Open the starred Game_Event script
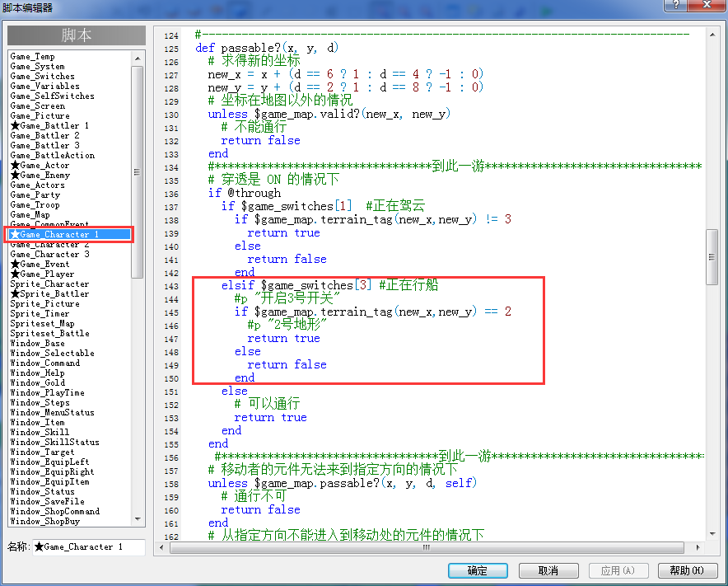Viewport: 728px width, 586px height. click(x=40, y=264)
